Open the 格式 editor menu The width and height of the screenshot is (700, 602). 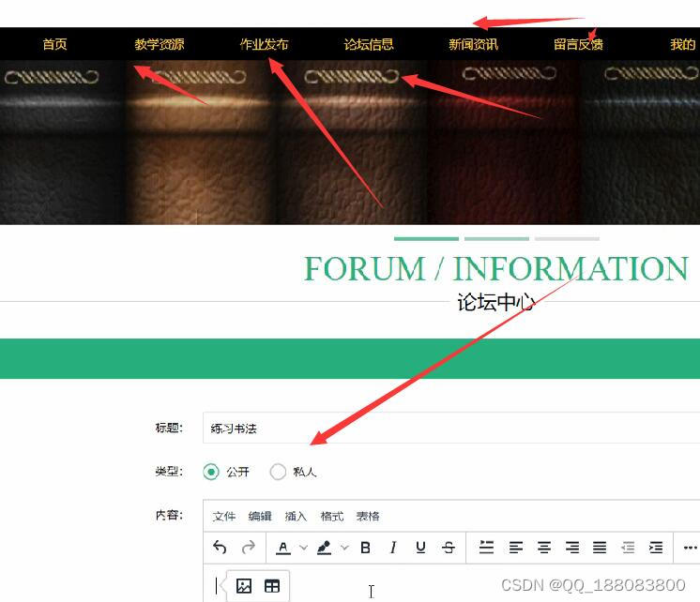(332, 517)
